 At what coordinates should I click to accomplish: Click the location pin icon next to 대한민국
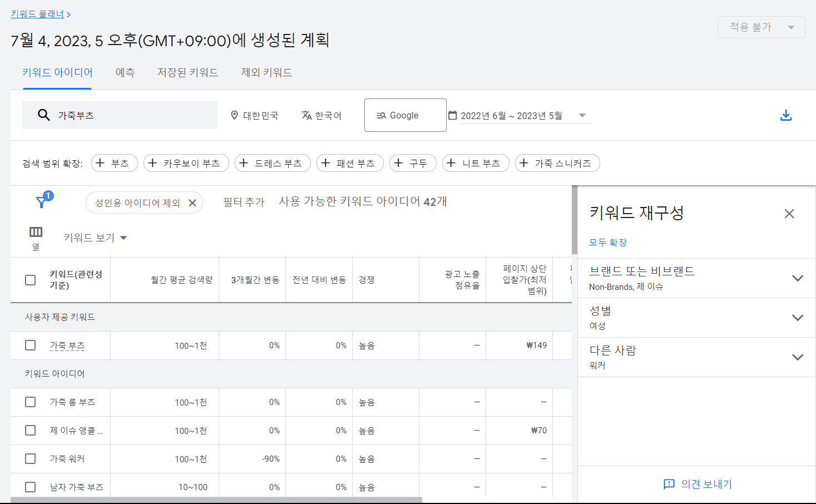[233, 115]
